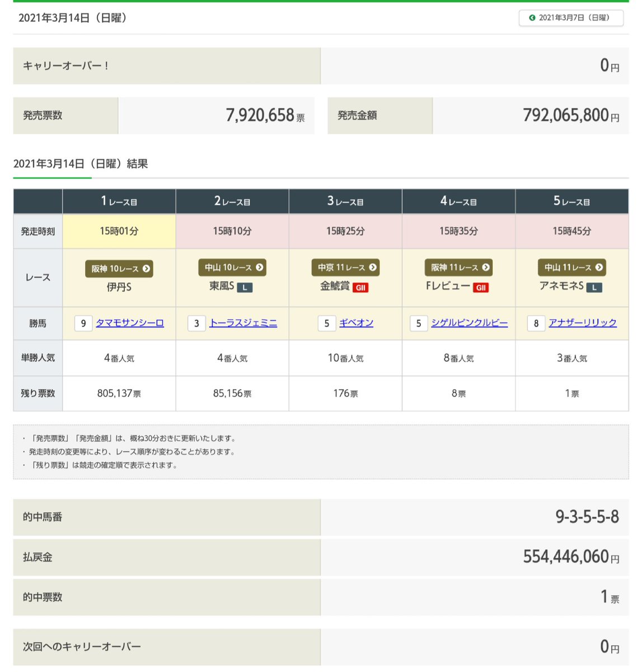The width and height of the screenshot is (642, 672).
Task: Click race name 伊丹S
Action: 119,287
